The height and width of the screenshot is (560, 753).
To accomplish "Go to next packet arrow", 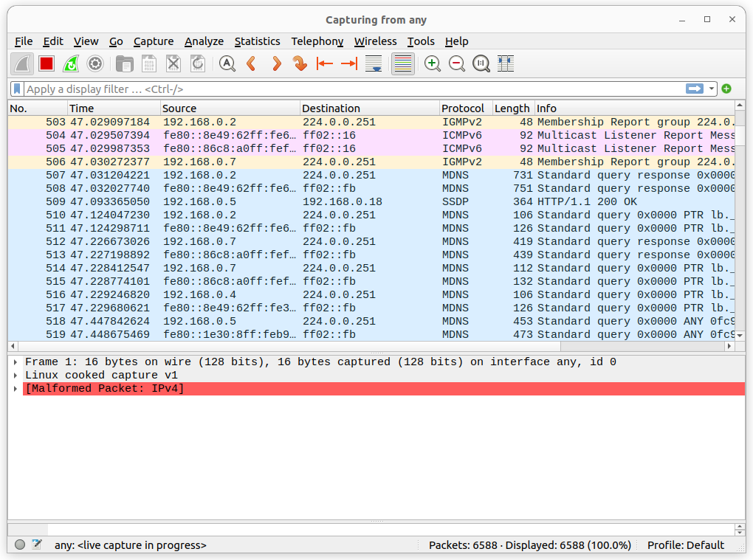I will pyautogui.click(x=276, y=64).
